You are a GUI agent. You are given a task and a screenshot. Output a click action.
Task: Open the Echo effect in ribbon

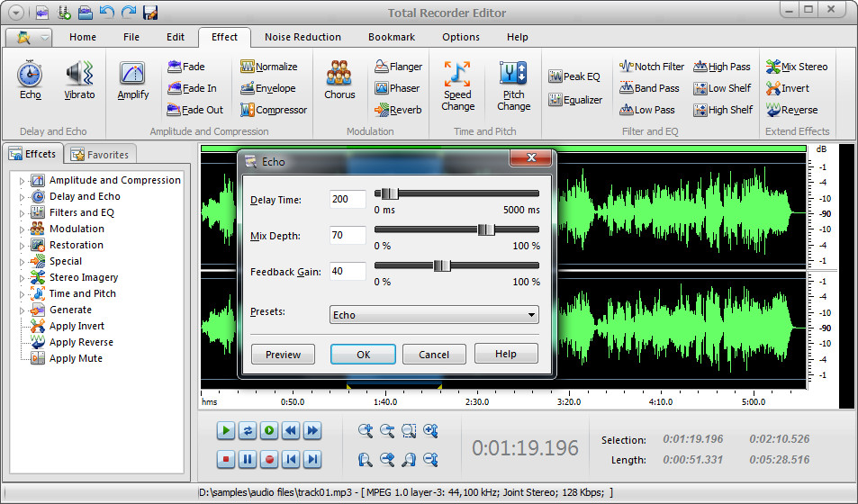pyautogui.click(x=30, y=80)
